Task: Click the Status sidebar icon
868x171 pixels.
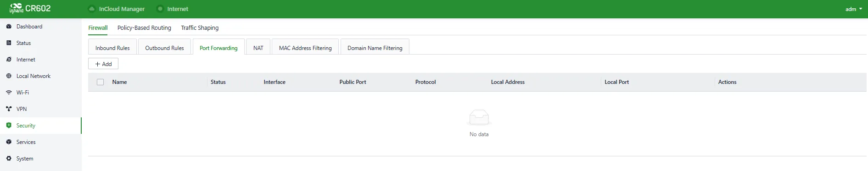Action: (x=9, y=43)
